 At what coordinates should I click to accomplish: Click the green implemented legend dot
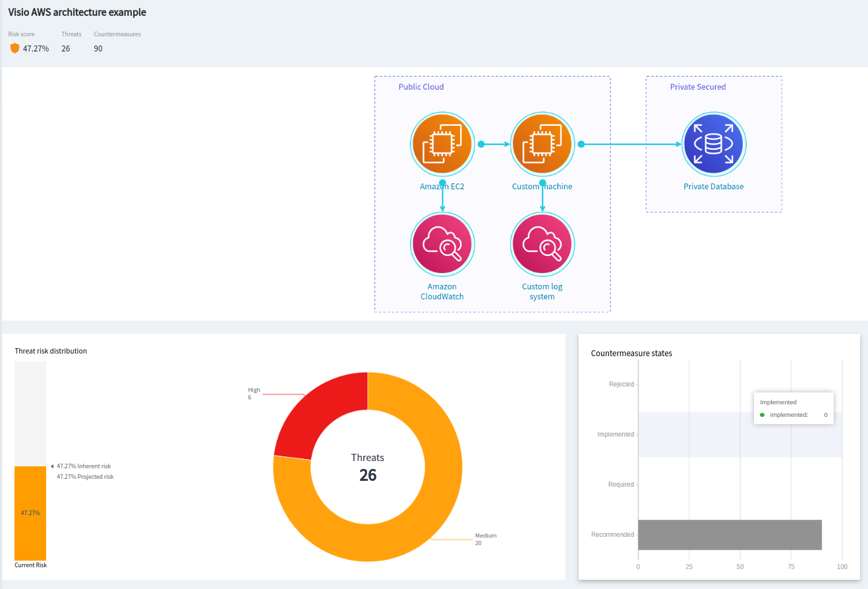[763, 415]
